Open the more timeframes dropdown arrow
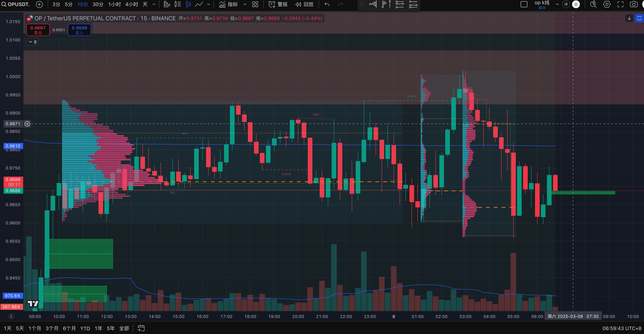 pyautogui.click(x=154, y=4)
